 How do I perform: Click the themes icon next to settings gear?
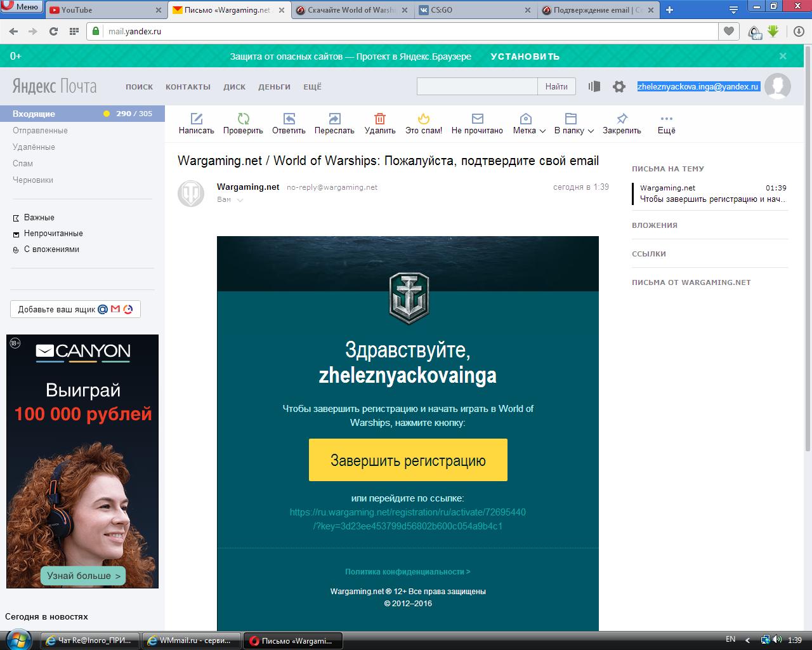594,86
